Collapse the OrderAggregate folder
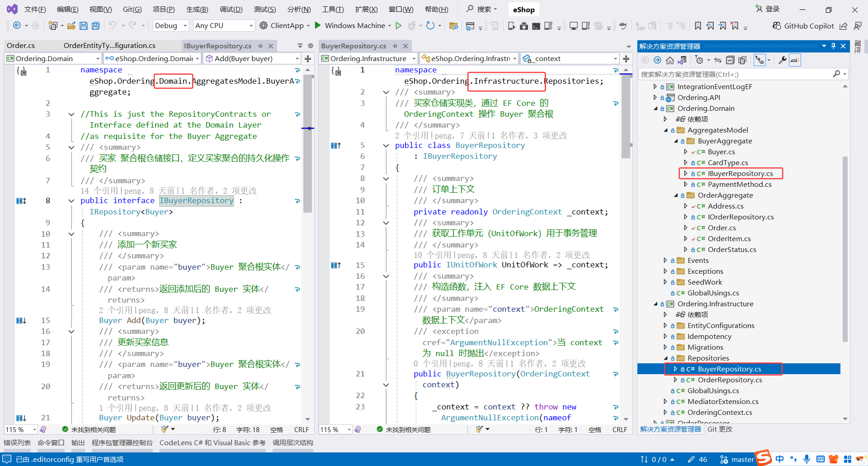The height and width of the screenshot is (466, 868). click(x=675, y=195)
